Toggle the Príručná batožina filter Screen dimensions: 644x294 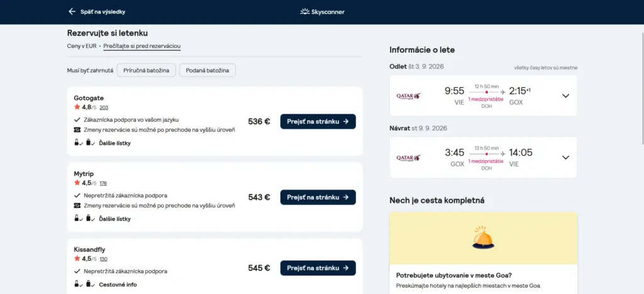(x=146, y=70)
